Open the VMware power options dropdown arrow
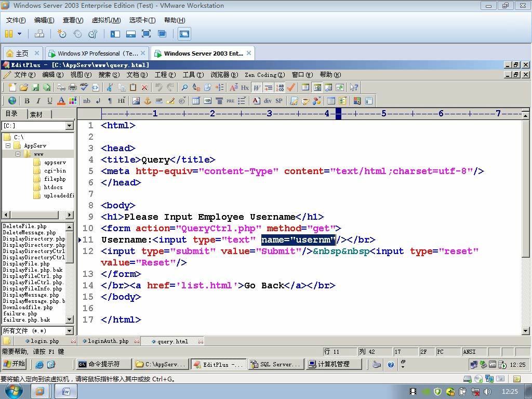Viewport: 532px width, 399px height. pyautogui.click(x=19, y=34)
